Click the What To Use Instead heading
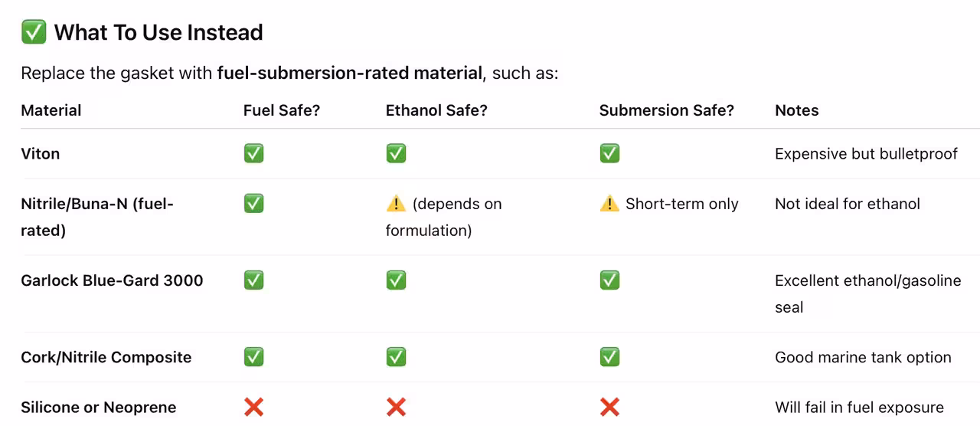 point(158,32)
